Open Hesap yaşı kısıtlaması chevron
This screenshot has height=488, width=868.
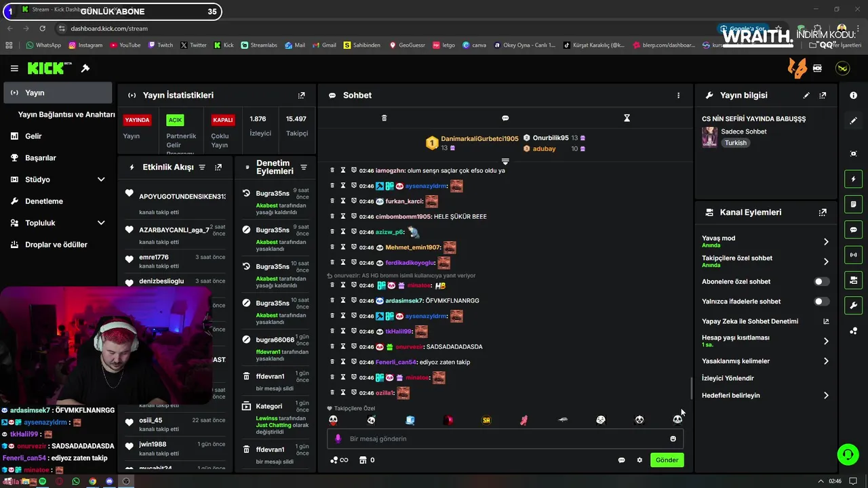tap(826, 341)
